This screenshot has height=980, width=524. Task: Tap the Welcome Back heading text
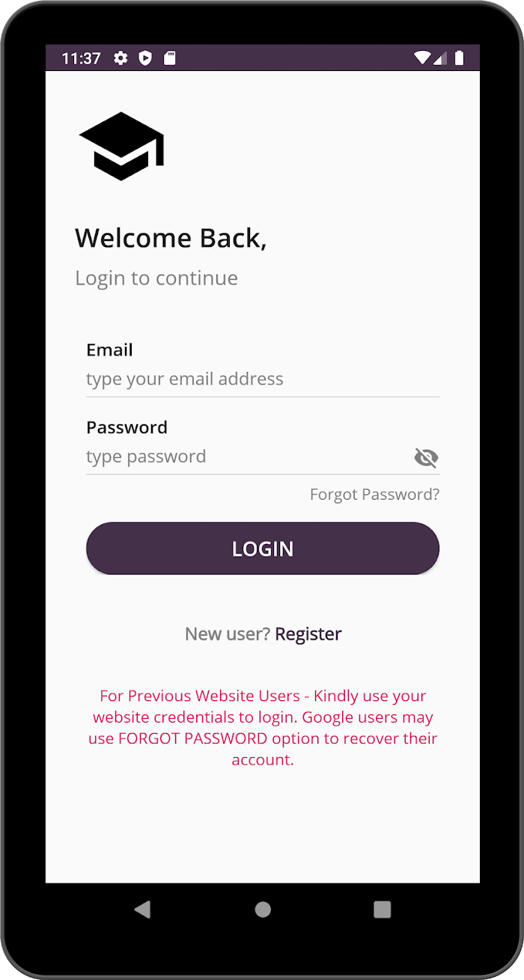(171, 238)
